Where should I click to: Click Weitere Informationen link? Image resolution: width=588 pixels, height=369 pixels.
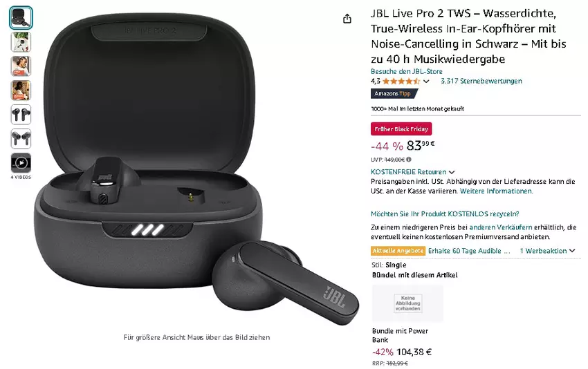496,191
